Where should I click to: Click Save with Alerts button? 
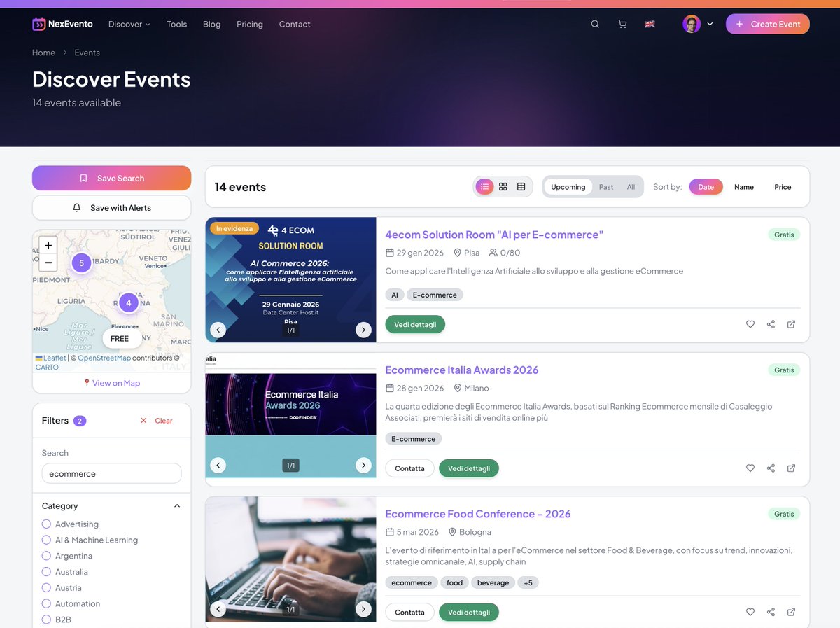click(x=111, y=208)
